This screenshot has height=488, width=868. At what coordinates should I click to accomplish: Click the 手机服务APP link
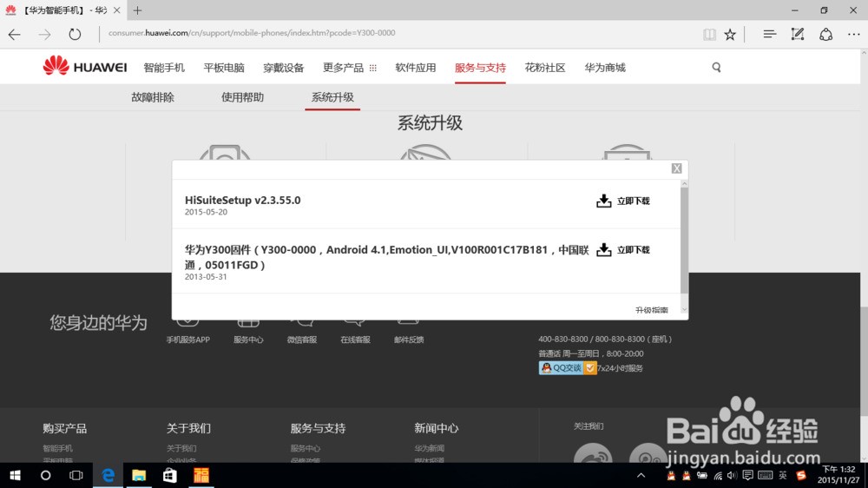coord(187,340)
